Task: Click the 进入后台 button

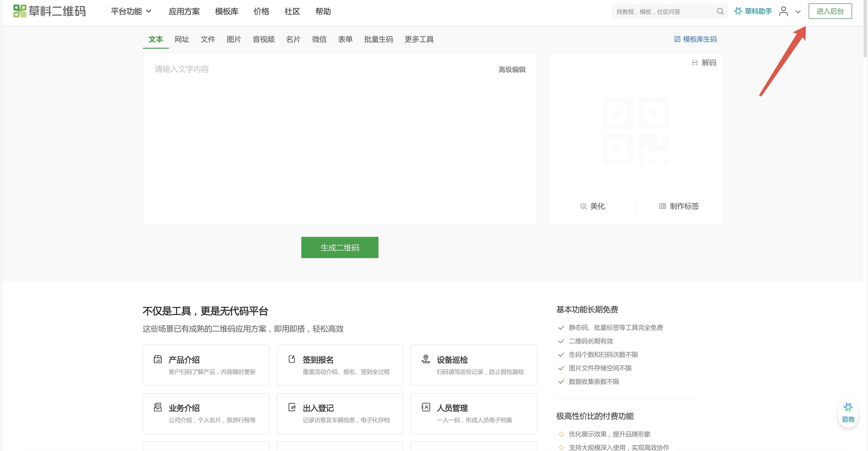Action: tap(830, 11)
